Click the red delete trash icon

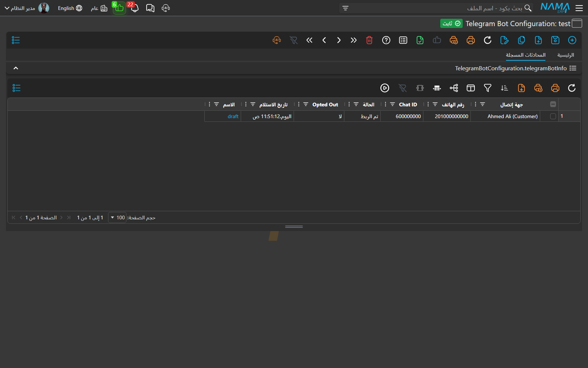[369, 40]
